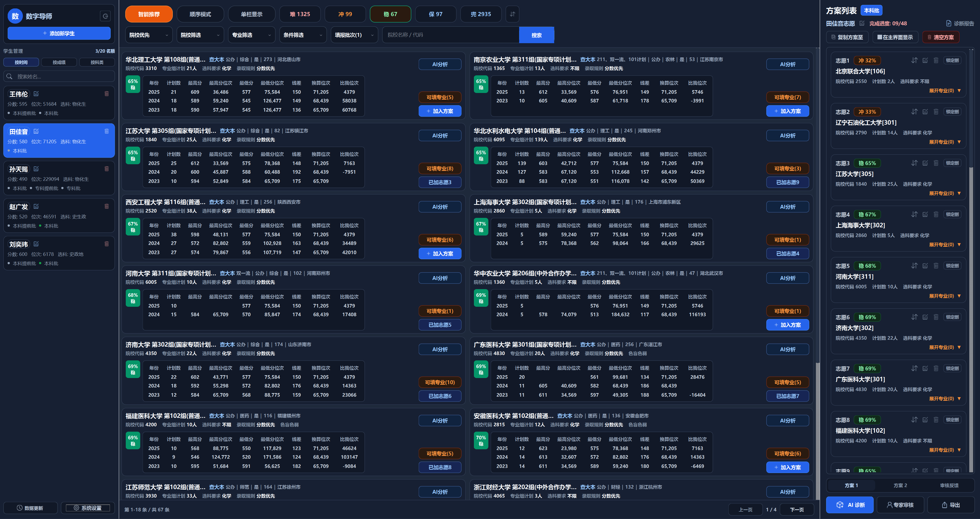The height and width of the screenshot is (519, 980).
Task: Expand 展开专业(0) under 志愿2 辽宁石油化工大学
Action: click(945, 142)
